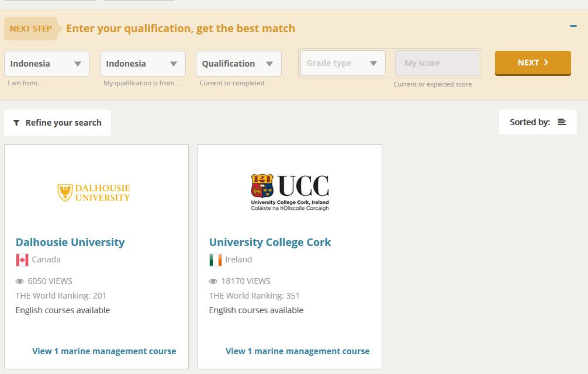Click the Dalhousie University logo

click(x=94, y=193)
